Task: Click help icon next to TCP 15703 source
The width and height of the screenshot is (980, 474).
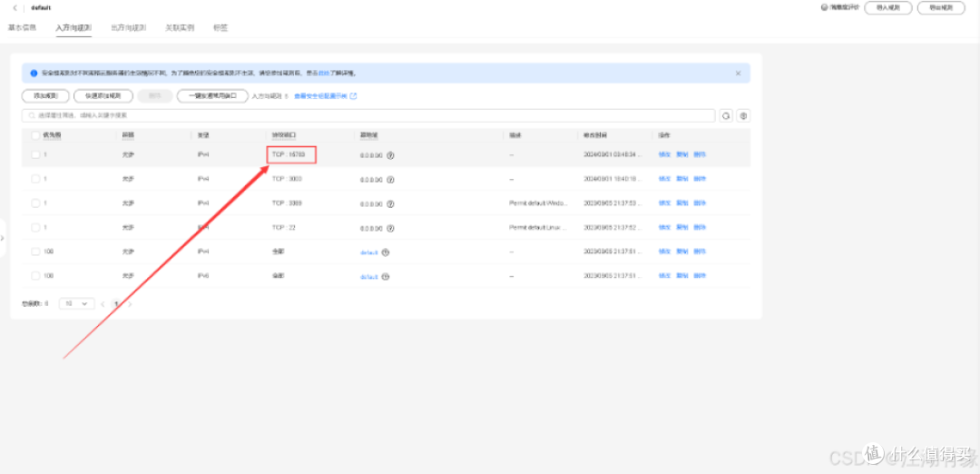Action: [x=390, y=155]
